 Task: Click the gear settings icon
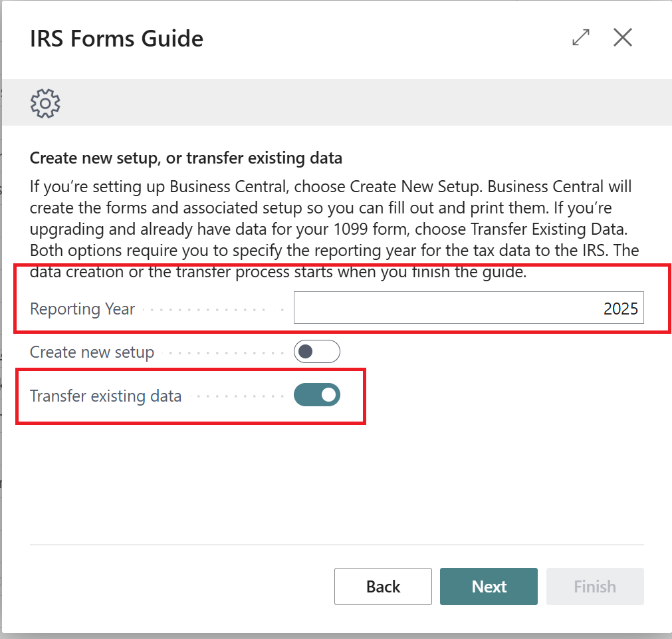pyautogui.click(x=45, y=103)
